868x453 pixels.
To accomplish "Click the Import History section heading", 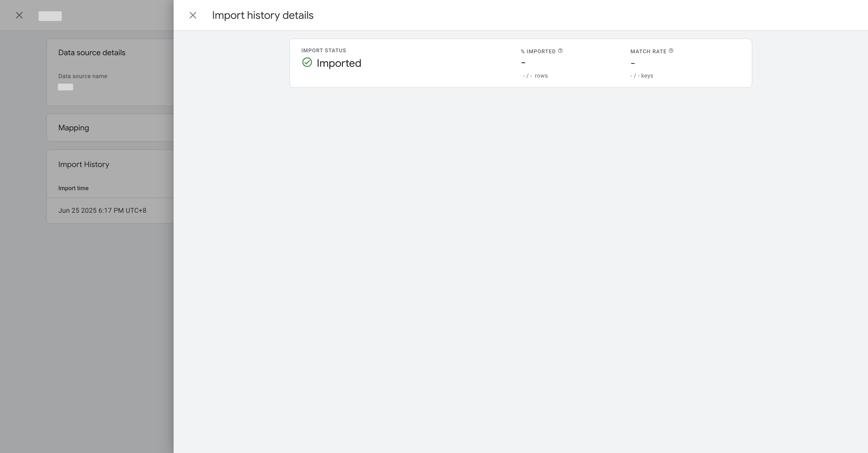I will (84, 164).
